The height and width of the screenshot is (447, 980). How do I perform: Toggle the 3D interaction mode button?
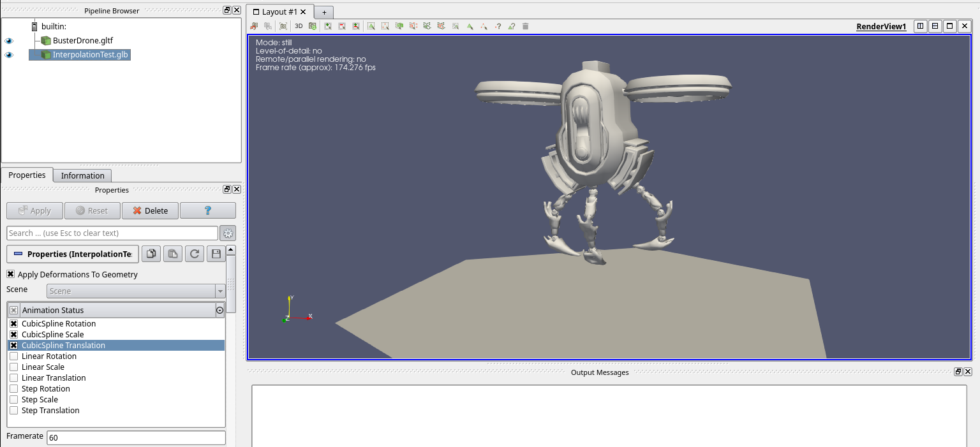[x=298, y=26]
